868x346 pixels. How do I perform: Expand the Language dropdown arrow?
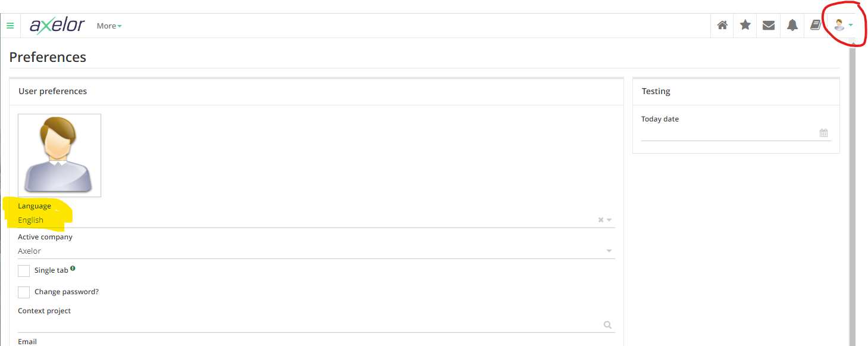click(609, 220)
